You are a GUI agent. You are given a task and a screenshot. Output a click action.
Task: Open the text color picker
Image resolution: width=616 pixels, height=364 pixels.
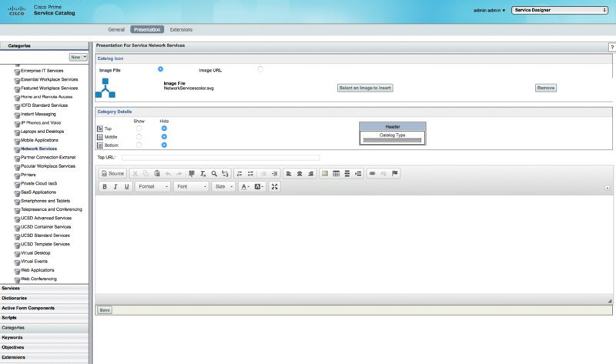(245, 186)
